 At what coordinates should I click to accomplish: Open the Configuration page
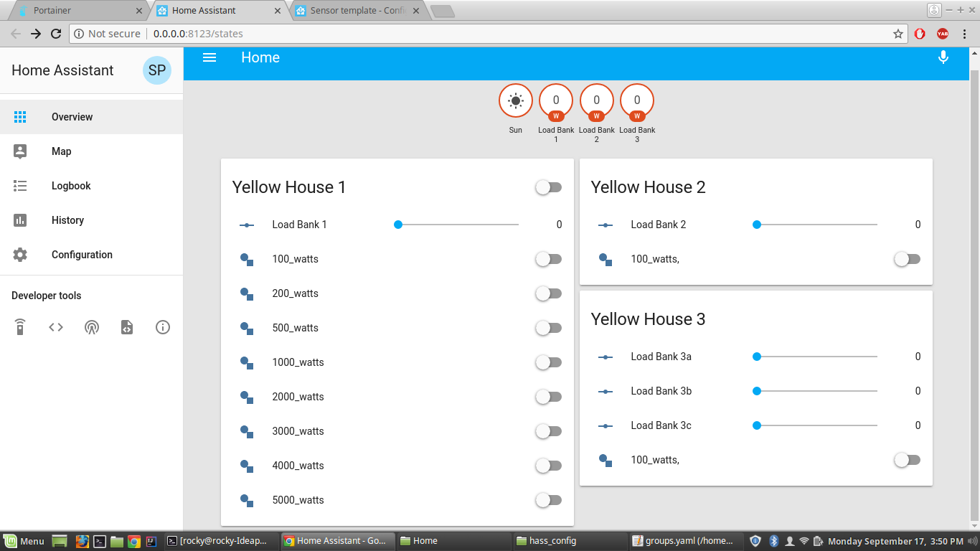82,254
